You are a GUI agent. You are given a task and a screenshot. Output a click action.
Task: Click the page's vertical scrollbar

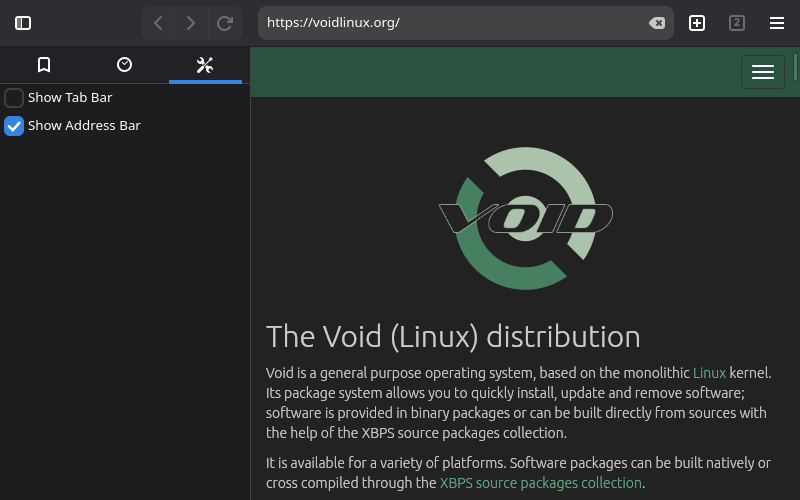point(796,68)
